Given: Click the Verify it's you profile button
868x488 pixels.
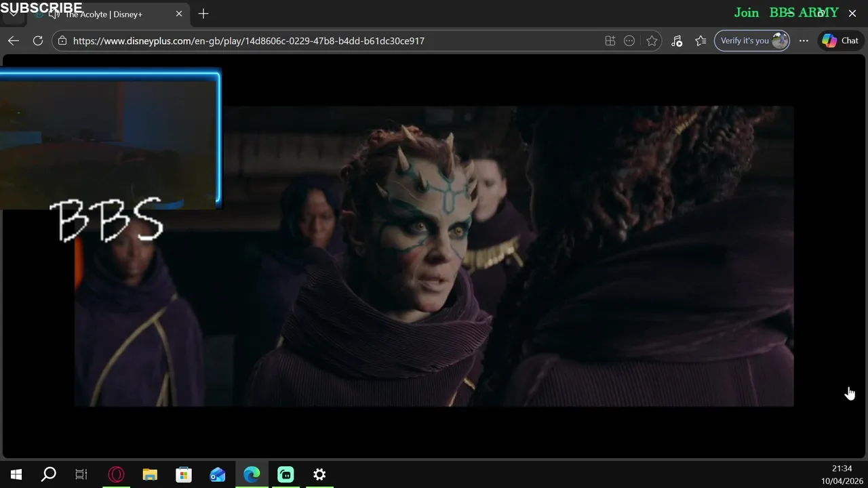Looking at the screenshot, I should click(x=752, y=41).
